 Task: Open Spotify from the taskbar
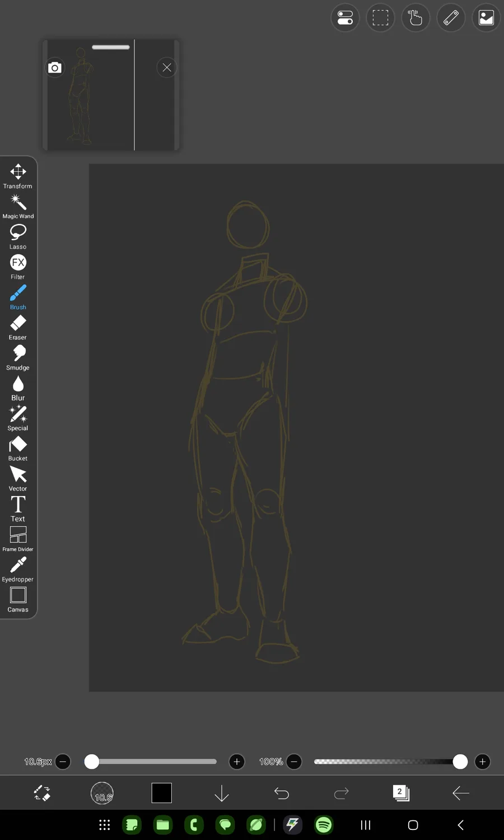[x=324, y=825]
